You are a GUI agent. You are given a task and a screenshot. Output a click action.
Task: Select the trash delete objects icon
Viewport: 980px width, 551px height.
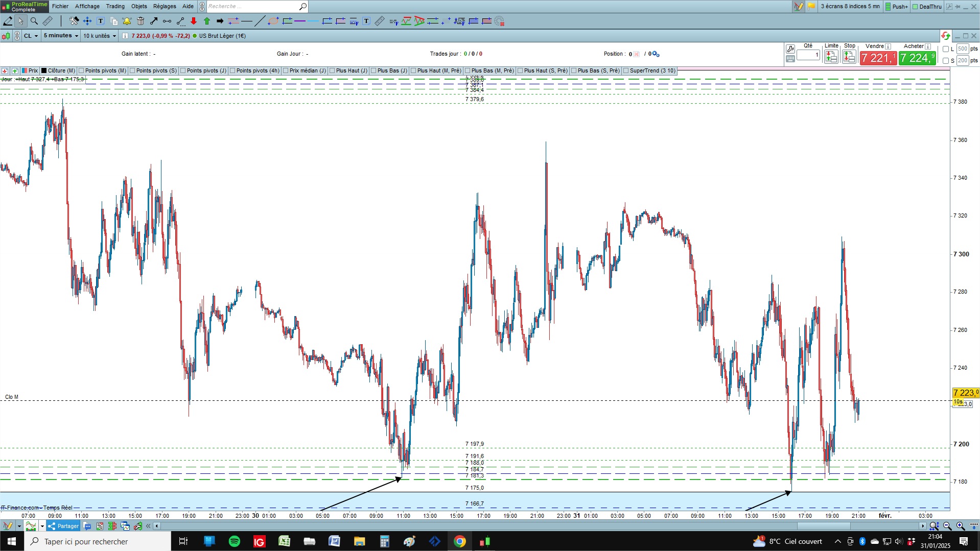[141, 21]
